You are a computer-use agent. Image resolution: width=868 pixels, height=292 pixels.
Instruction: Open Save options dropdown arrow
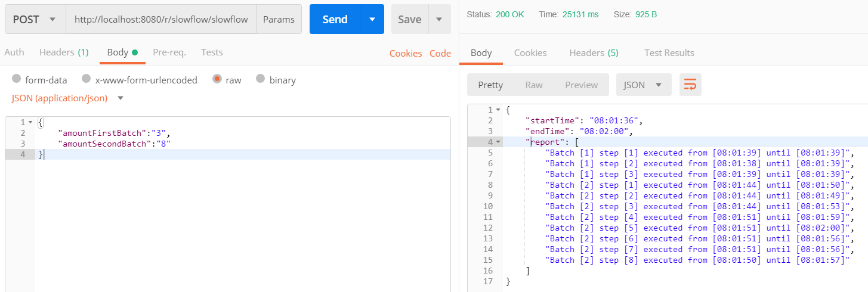coord(439,20)
